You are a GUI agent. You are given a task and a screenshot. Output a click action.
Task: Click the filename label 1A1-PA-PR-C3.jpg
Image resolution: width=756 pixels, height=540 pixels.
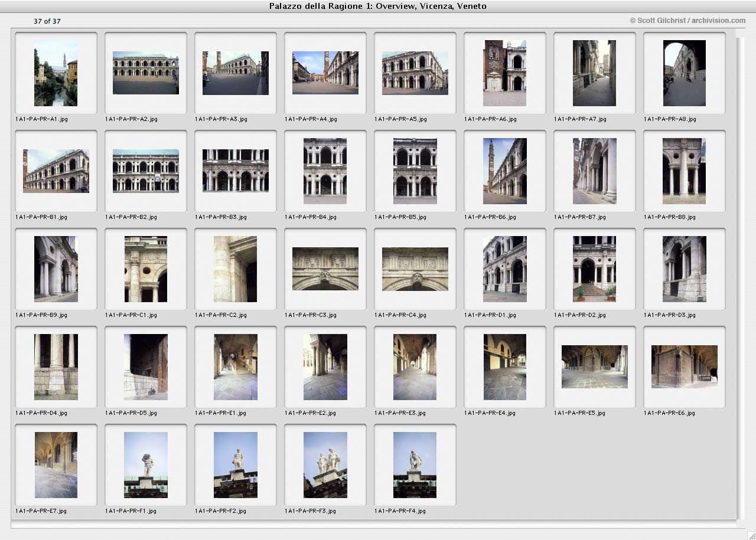(311, 315)
